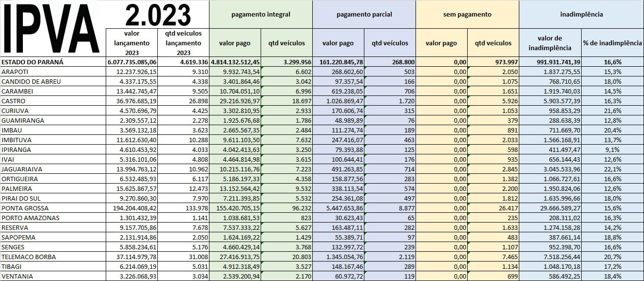Screen dimensions: 644x281
Task: Select the PORTO AMAZONAS row label
Action: [x=54, y=218]
